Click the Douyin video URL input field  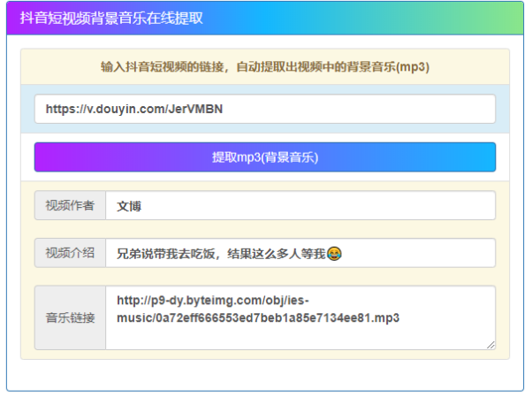pyautogui.click(x=265, y=109)
